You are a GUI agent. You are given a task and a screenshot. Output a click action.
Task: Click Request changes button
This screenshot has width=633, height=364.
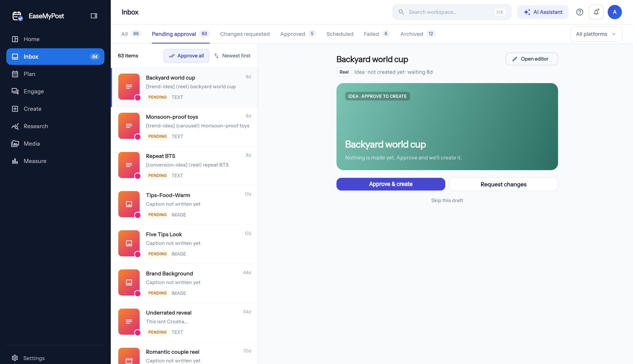coord(503,184)
